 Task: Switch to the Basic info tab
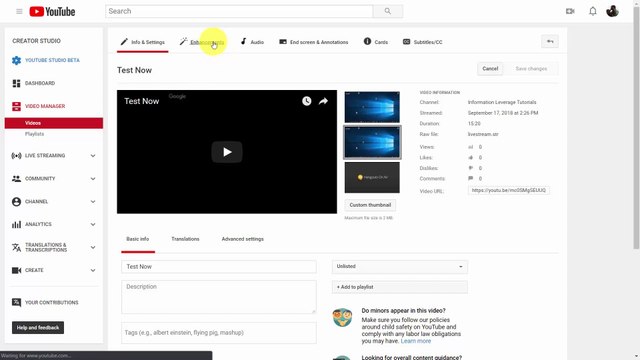[x=138, y=239]
